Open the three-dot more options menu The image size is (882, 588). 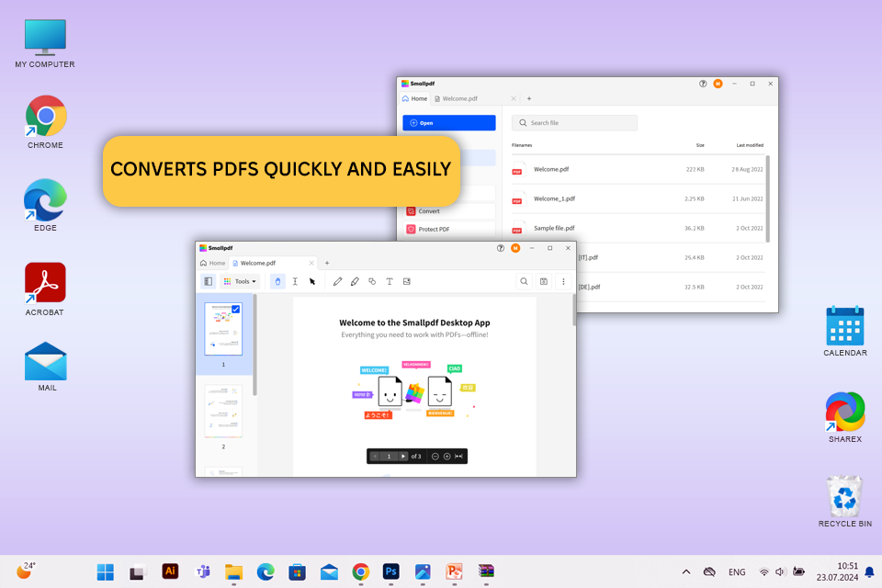point(563,281)
